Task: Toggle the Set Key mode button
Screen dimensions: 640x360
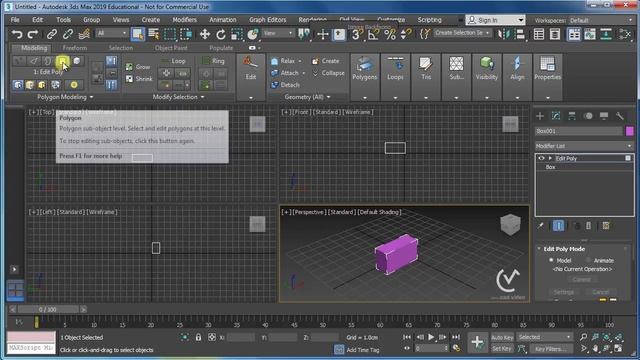Action: (x=502, y=349)
